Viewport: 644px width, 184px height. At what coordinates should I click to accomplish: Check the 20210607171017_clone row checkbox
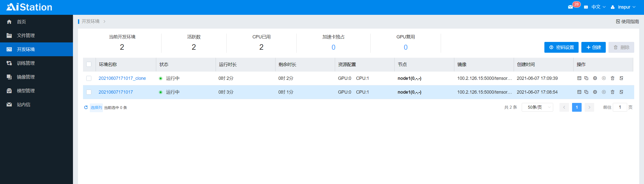point(89,78)
